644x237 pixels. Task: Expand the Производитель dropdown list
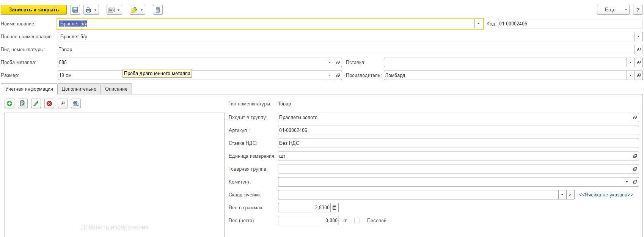(630, 75)
